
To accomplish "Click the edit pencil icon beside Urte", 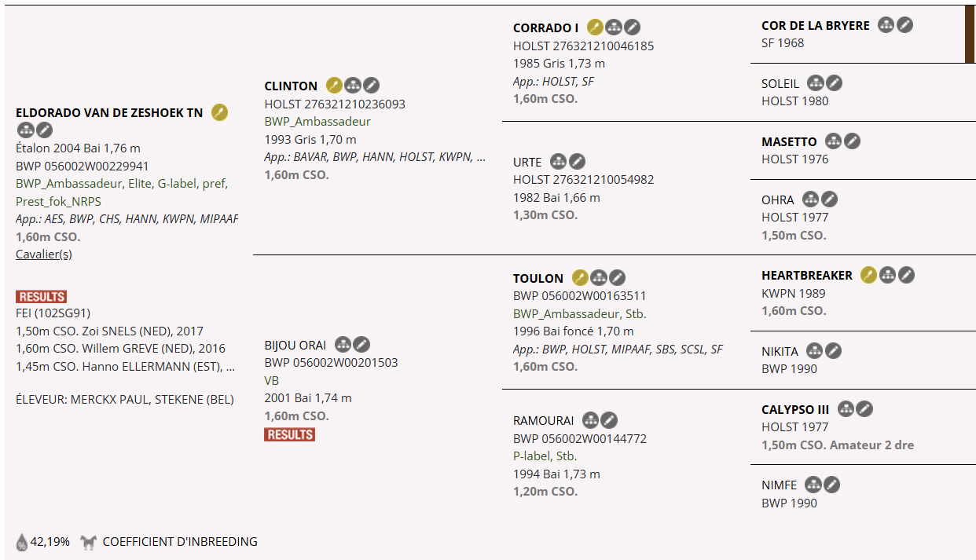I will click(578, 161).
